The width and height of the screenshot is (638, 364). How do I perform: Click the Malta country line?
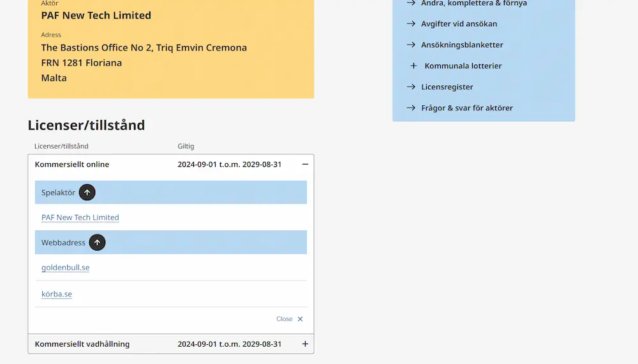[54, 78]
